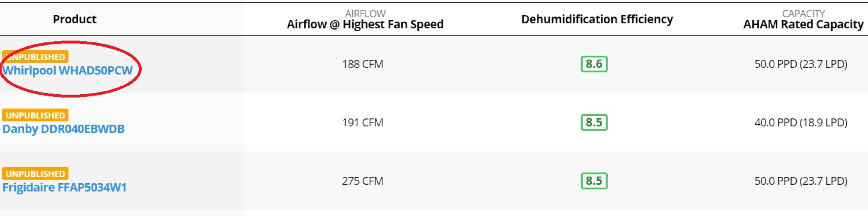Click the UNPUBLISHED badge above Frigidaire FFAP5034W1
The width and height of the screenshot is (868, 216).
pyautogui.click(x=35, y=174)
